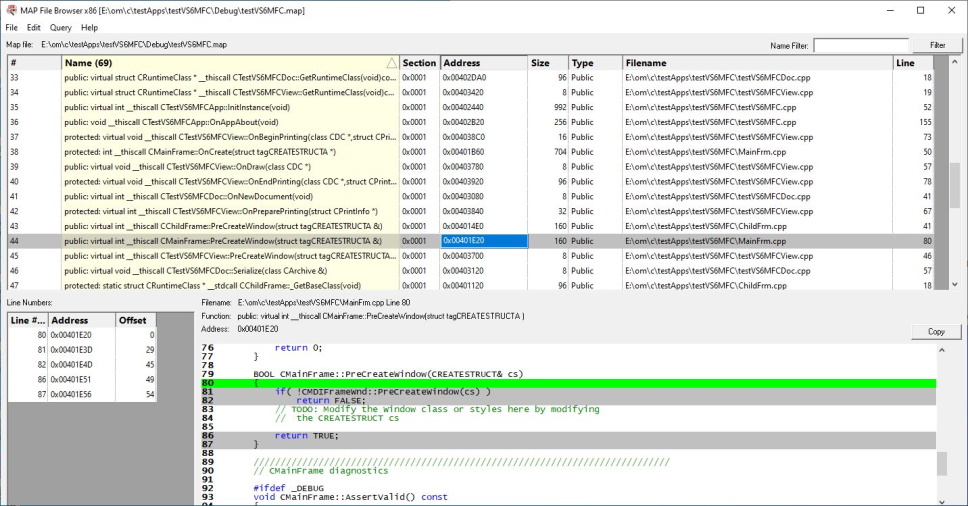Sort by the Name (69) column header

click(228, 63)
